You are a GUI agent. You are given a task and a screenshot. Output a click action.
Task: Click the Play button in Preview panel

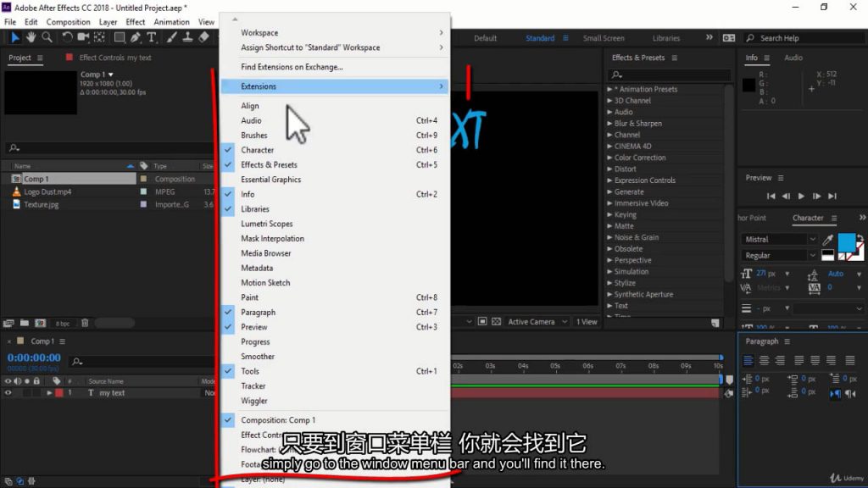point(801,197)
